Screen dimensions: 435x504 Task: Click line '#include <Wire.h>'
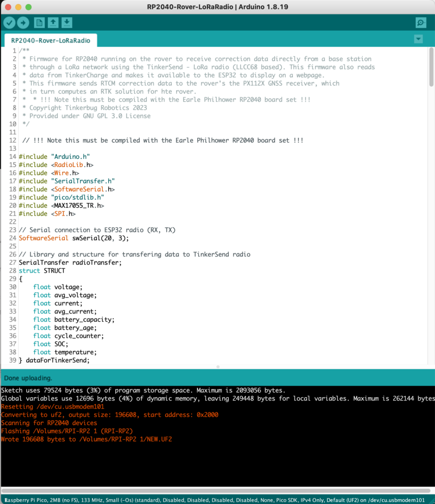pyautogui.click(x=49, y=173)
